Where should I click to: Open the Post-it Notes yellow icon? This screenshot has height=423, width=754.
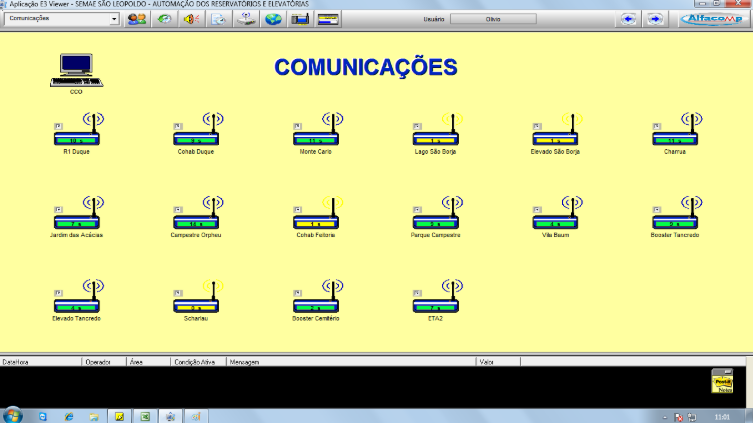pyautogui.click(x=722, y=382)
